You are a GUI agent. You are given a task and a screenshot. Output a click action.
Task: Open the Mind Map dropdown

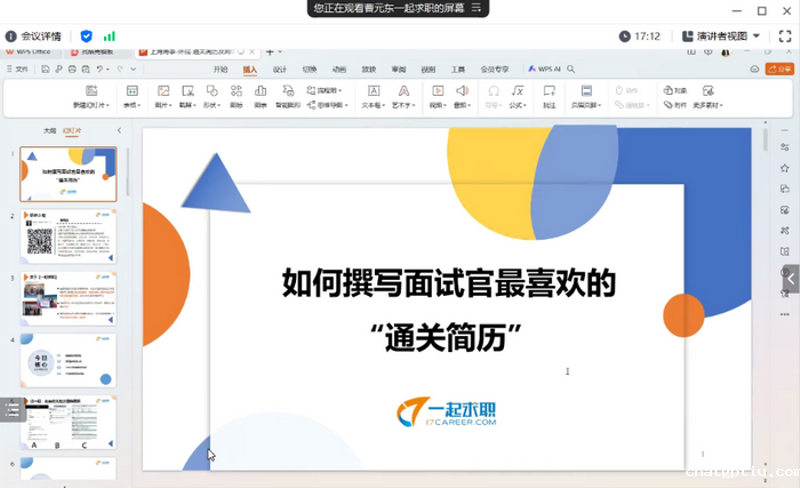327,105
